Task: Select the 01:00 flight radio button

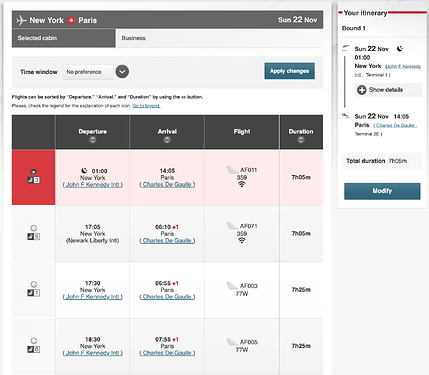Action: pos(33,172)
